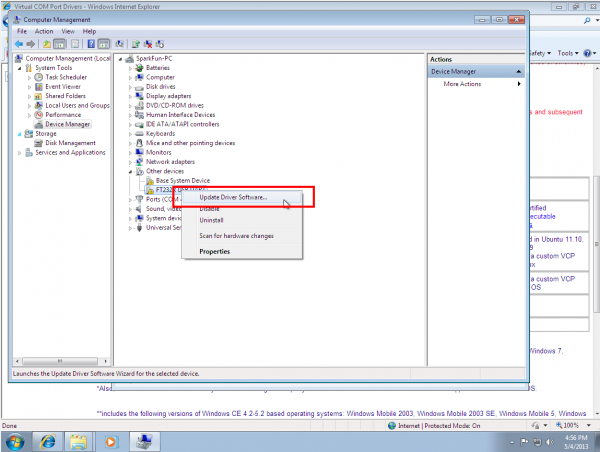Click Computer Management taskbar button
Screen dimensions: 600x452
[x=144, y=442]
